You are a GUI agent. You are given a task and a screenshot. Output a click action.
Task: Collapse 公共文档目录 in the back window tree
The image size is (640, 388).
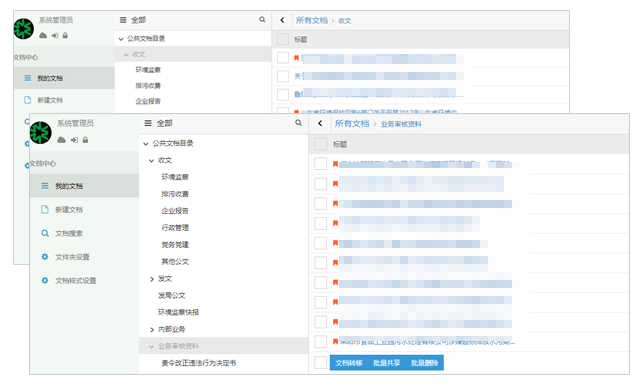tap(121, 39)
